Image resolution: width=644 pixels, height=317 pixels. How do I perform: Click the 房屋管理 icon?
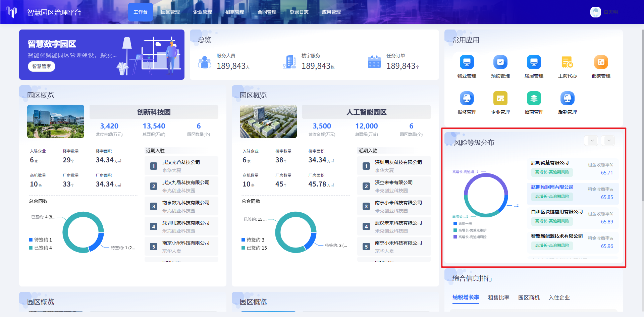534,62
